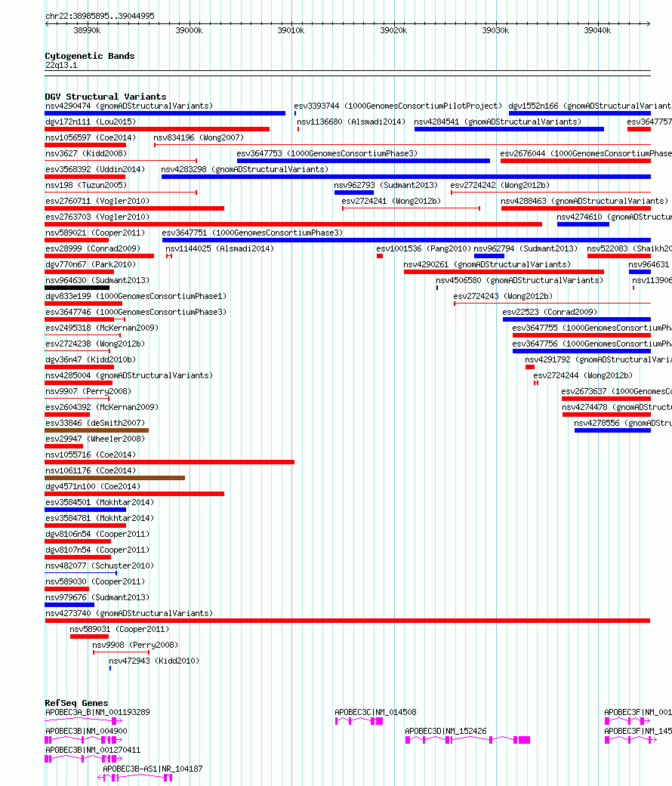Select esv3568392 (Uddin2014) label
672x786 pixels.
95,169
